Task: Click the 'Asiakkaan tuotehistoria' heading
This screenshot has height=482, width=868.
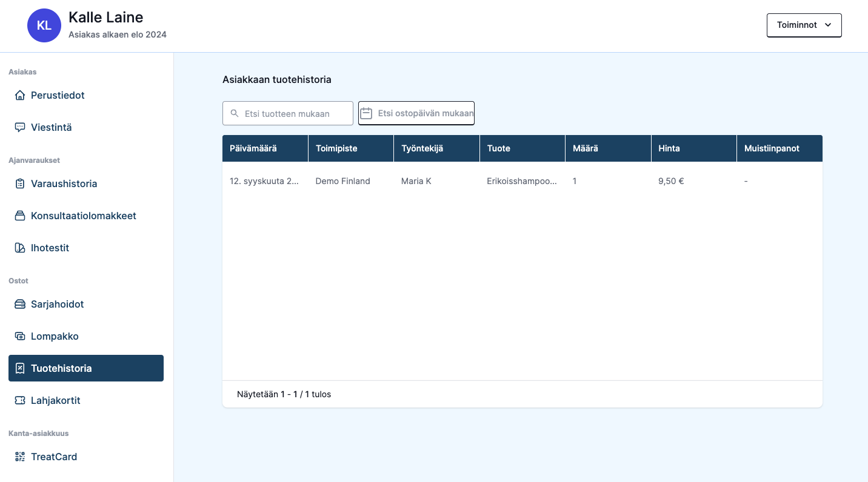Action: 277,79
